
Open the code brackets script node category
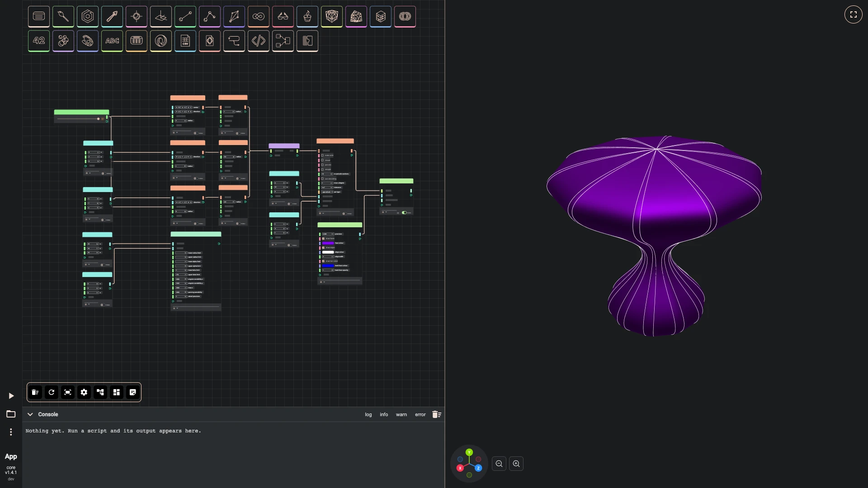pos(259,41)
